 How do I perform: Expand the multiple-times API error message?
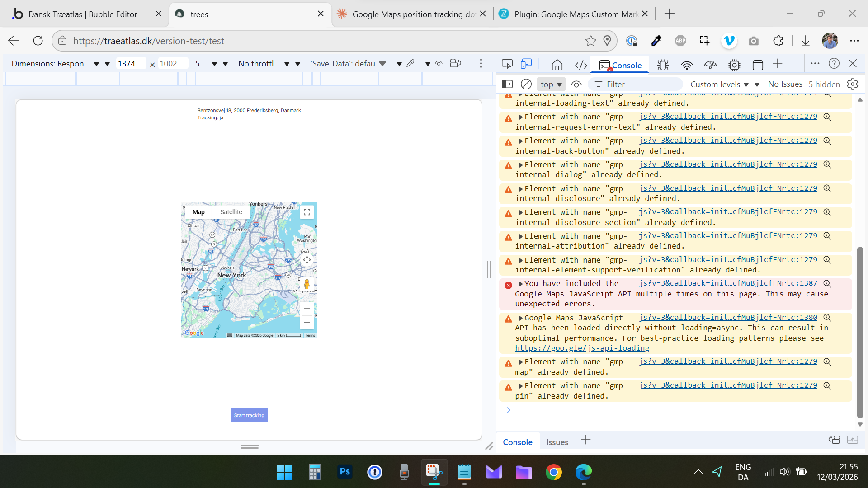(x=520, y=284)
